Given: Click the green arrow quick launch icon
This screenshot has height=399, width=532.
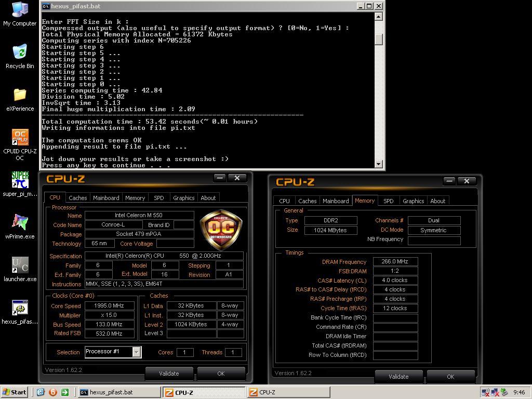Looking at the screenshot, I should pos(65,392).
